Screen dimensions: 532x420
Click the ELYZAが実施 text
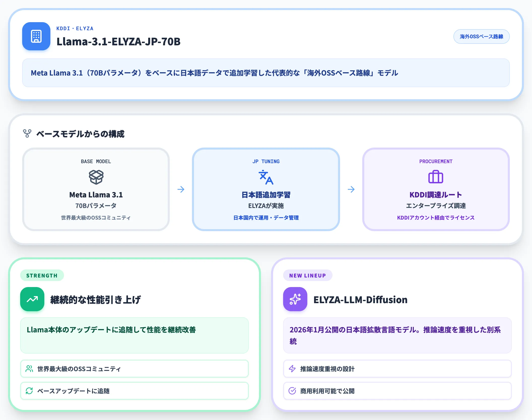tap(266, 206)
